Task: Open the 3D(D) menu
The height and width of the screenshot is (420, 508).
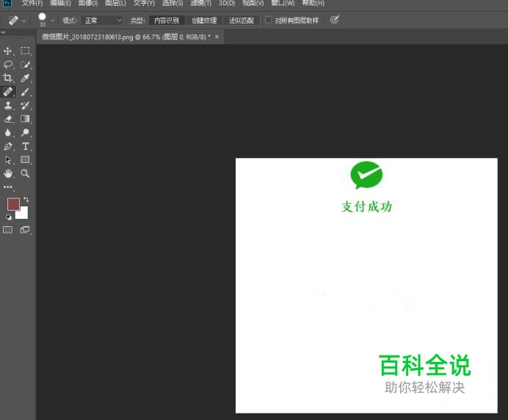Action: [x=227, y=3]
